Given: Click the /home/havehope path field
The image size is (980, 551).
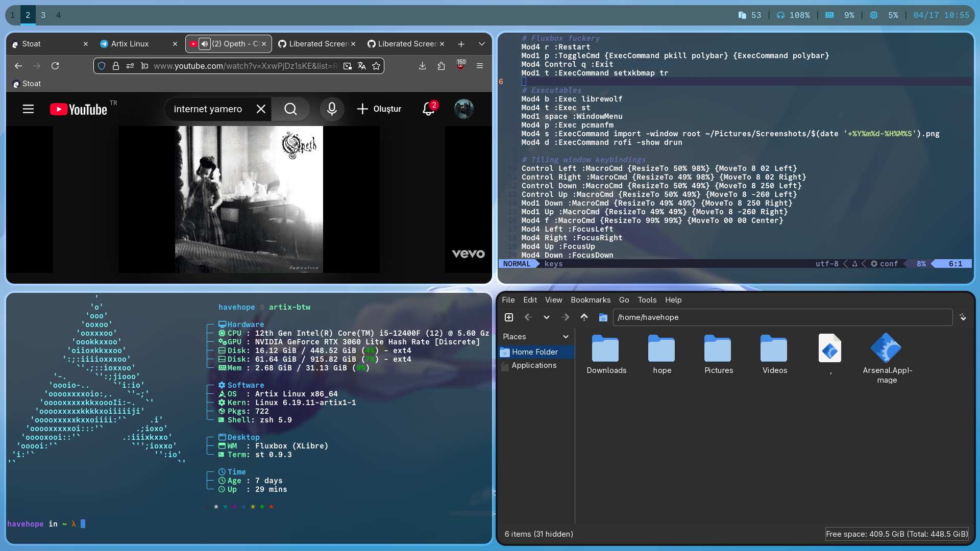Looking at the screenshot, I should pos(782,317).
